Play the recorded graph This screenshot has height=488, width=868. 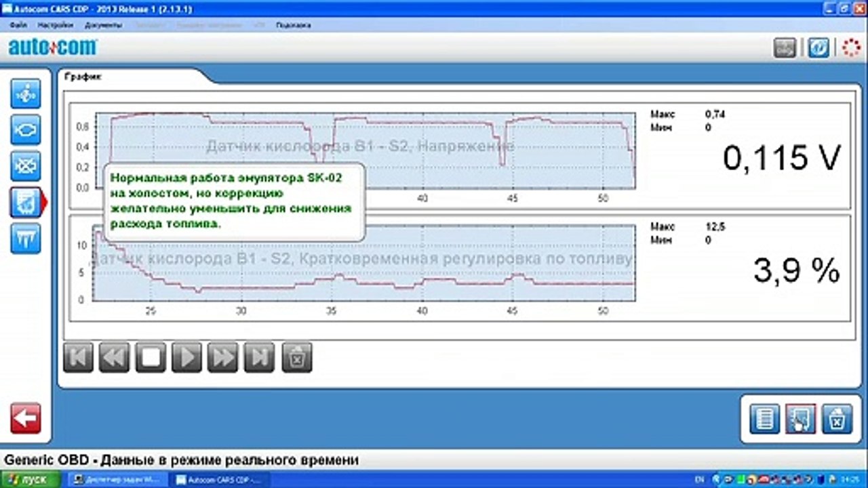187,357
